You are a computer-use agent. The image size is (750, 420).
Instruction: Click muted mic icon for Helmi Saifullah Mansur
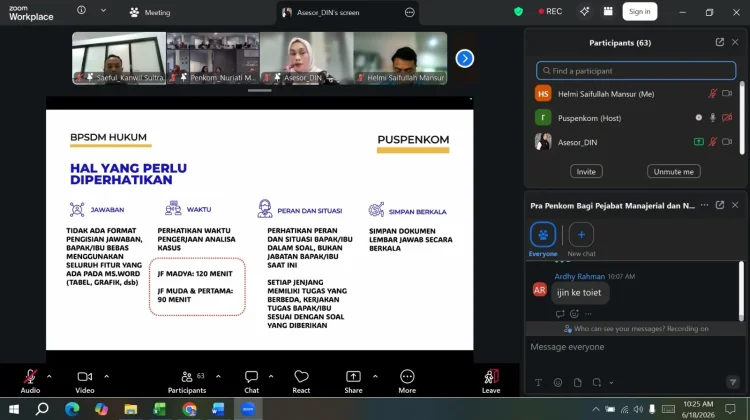point(712,94)
